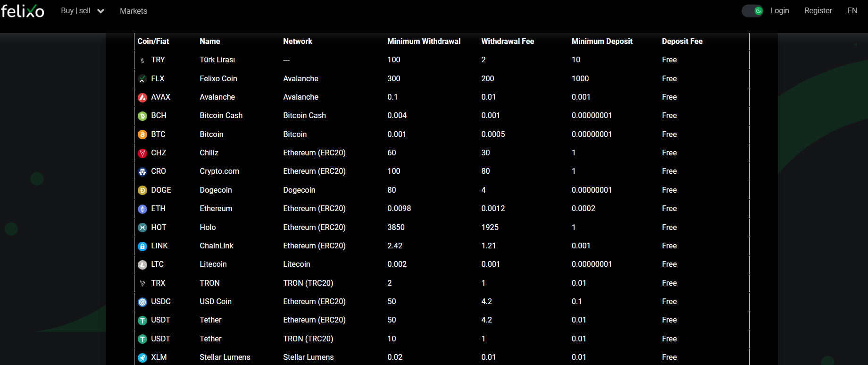Image resolution: width=868 pixels, height=365 pixels.
Task: Click the LINK withdrawal fee value 1.21
Action: click(x=488, y=246)
